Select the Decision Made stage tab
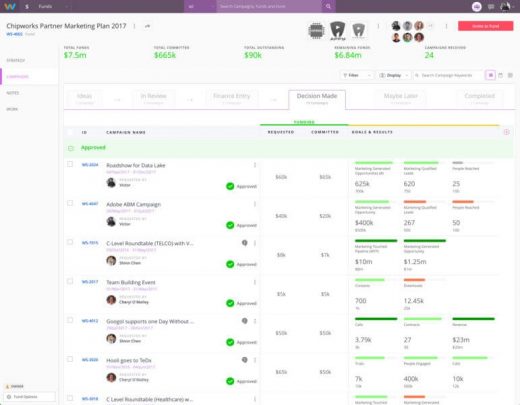This screenshot has width=520, height=405. click(317, 99)
